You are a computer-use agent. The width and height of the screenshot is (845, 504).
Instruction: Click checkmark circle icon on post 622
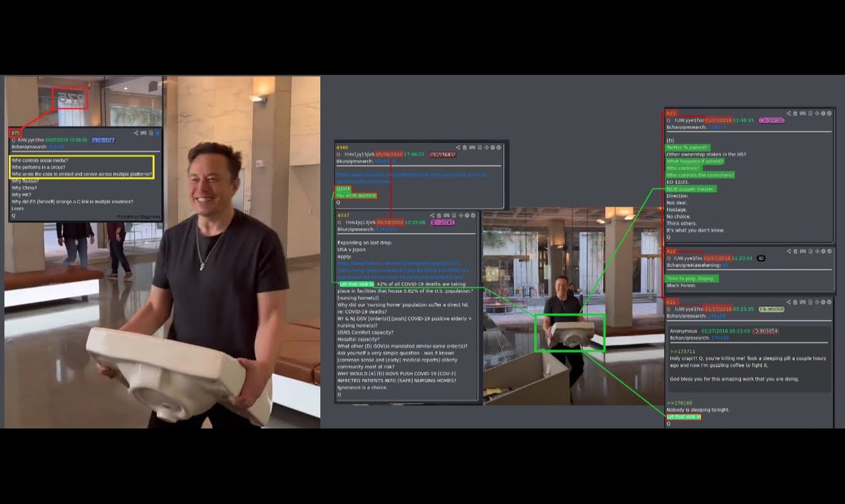click(x=829, y=251)
